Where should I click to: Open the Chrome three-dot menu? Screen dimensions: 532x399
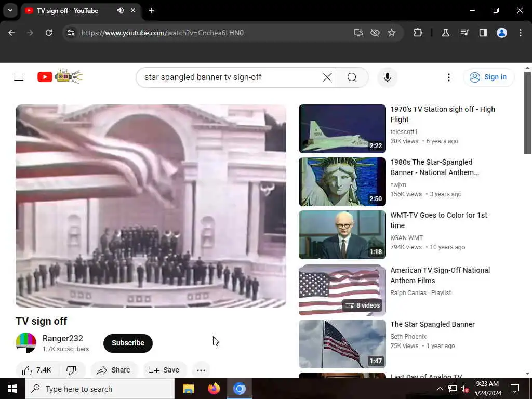click(x=521, y=33)
